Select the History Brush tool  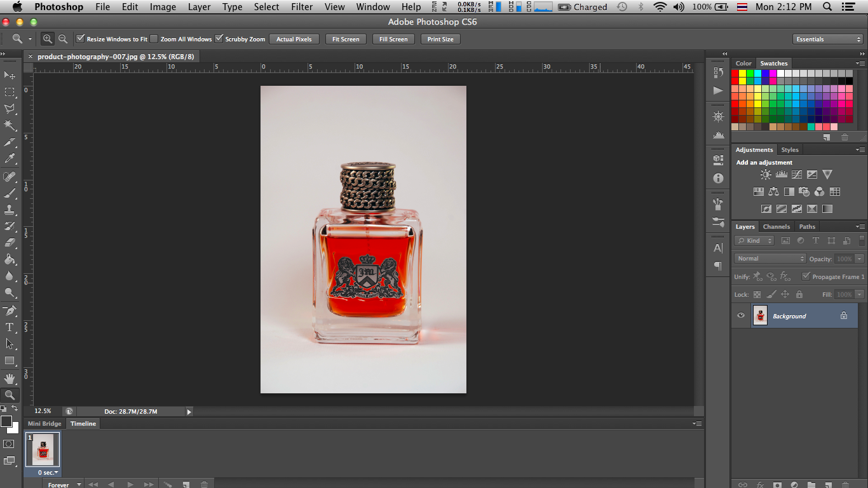(10, 226)
